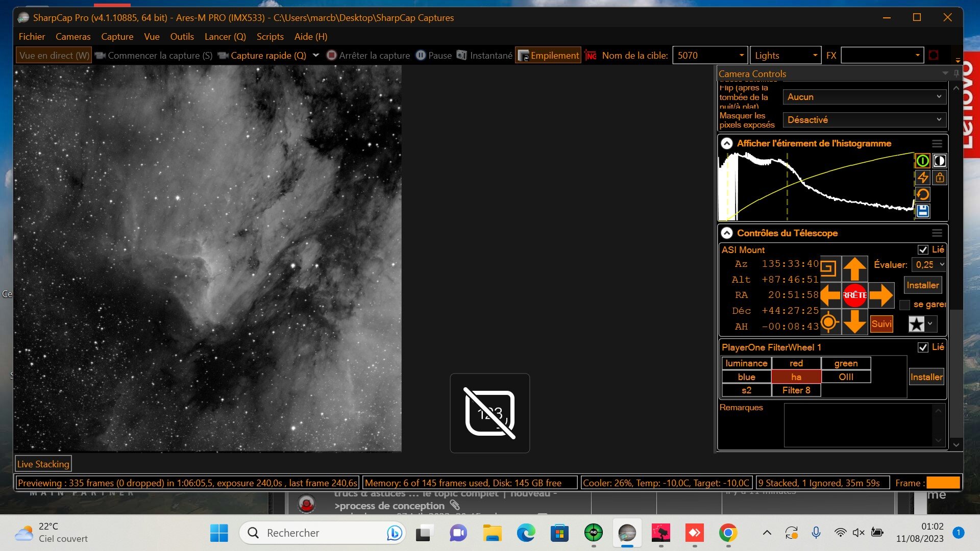980x551 pixels.
Task: Click the red stop mount button
Action: 854,295
